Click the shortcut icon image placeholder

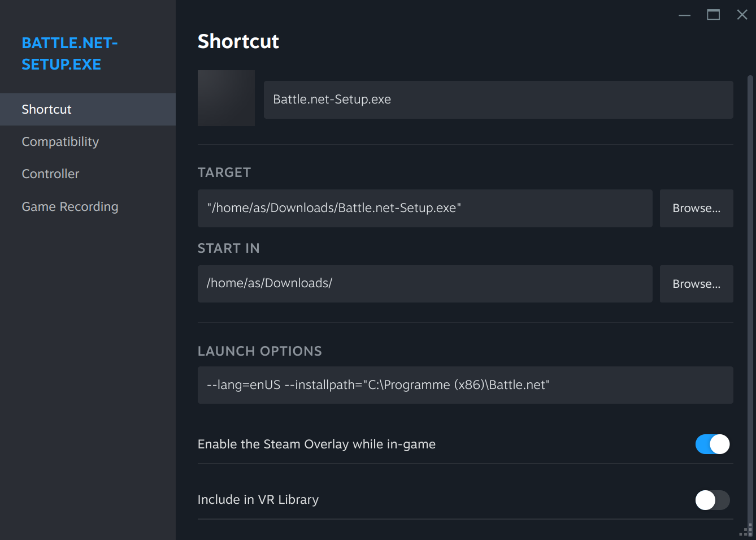(226, 98)
